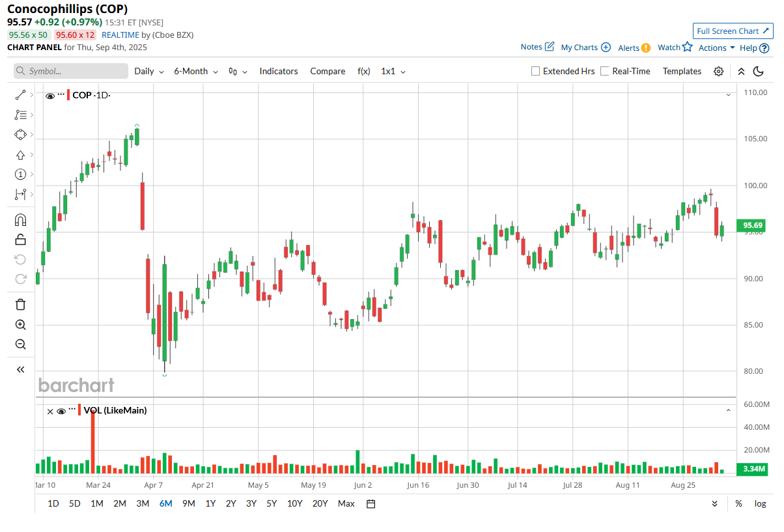
Task: Collapse the drawing toolbar with double chevrons
Action: pos(20,370)
